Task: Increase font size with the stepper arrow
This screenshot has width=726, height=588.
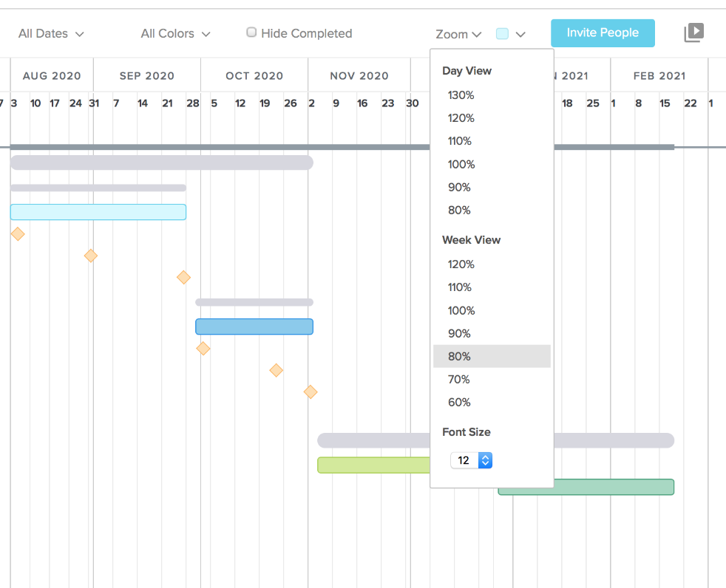Action: pos(486,457)
